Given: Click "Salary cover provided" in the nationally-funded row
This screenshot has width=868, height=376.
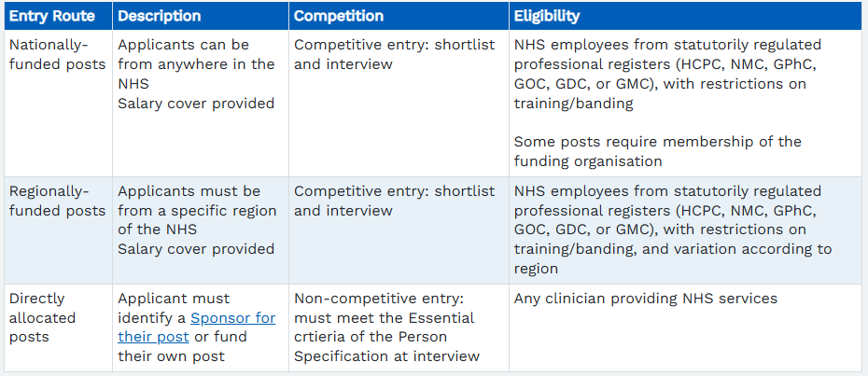Looking at the screenshot, I should [196, 103].
